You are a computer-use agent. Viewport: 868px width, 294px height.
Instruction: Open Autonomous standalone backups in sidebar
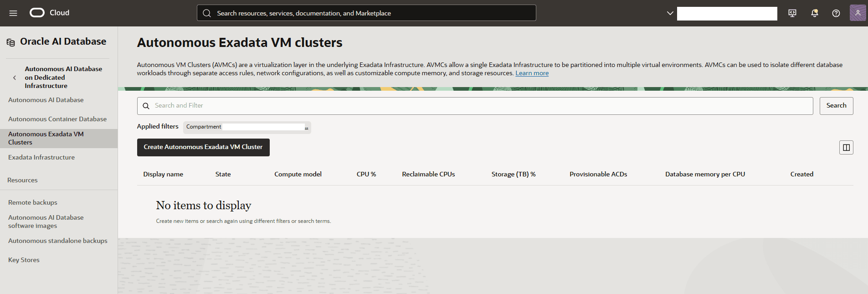pyautogui.click(x=58, y=241)
